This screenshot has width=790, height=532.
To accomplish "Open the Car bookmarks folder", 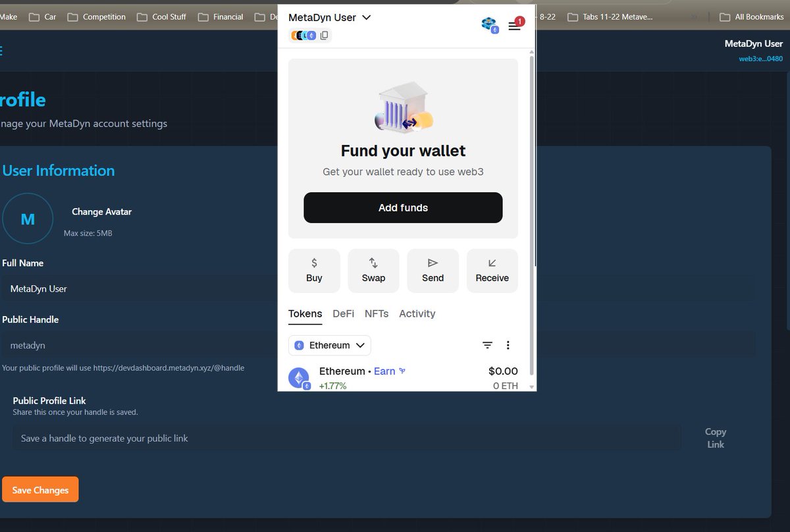I will click(x=41, y=16).
